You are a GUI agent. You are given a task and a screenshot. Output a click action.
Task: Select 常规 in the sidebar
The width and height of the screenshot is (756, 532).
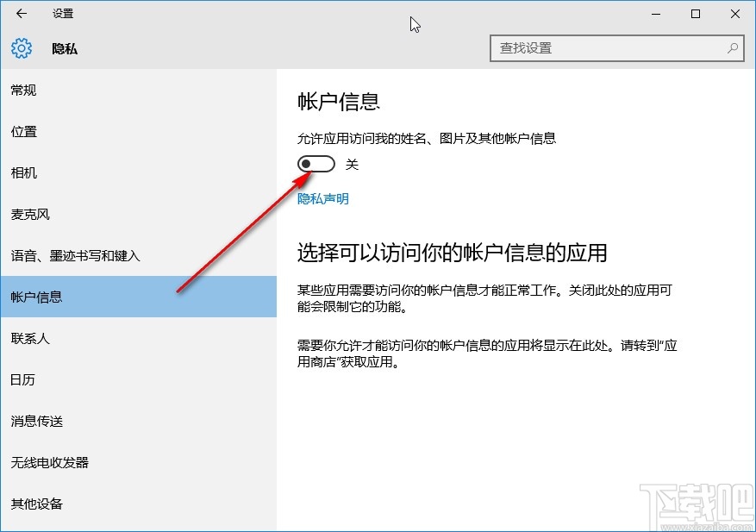(24, 90)
